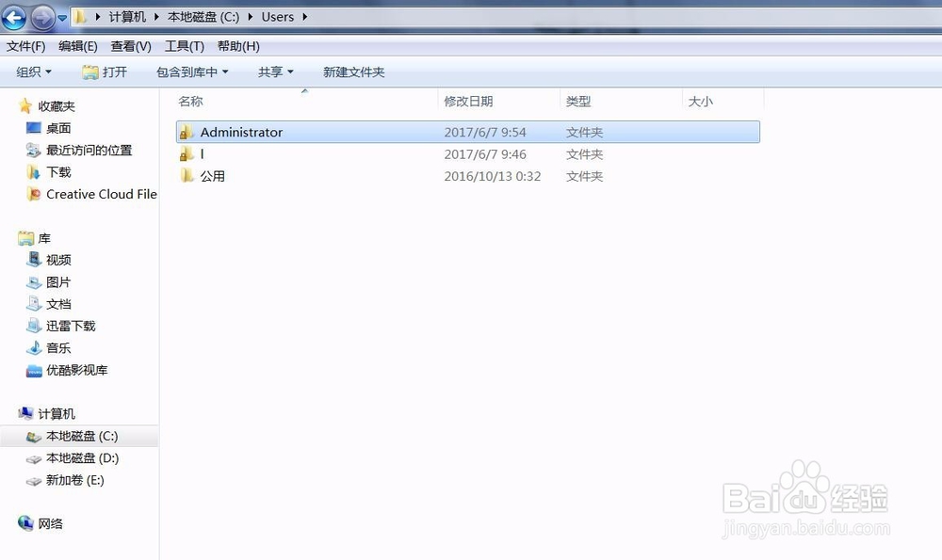
Task: Click the 网络 network icon in sidebar
Action: pos(25,523)
